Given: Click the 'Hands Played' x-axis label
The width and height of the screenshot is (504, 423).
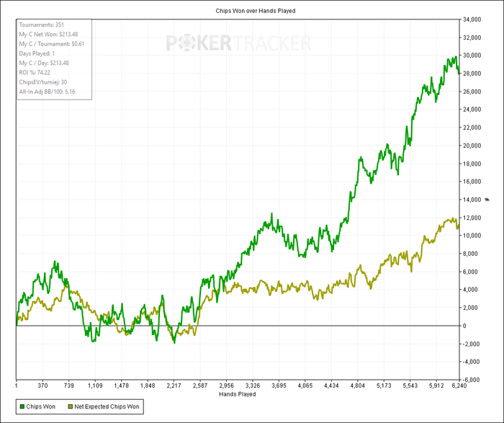Looking at the screenshot, I should [238, 394].
